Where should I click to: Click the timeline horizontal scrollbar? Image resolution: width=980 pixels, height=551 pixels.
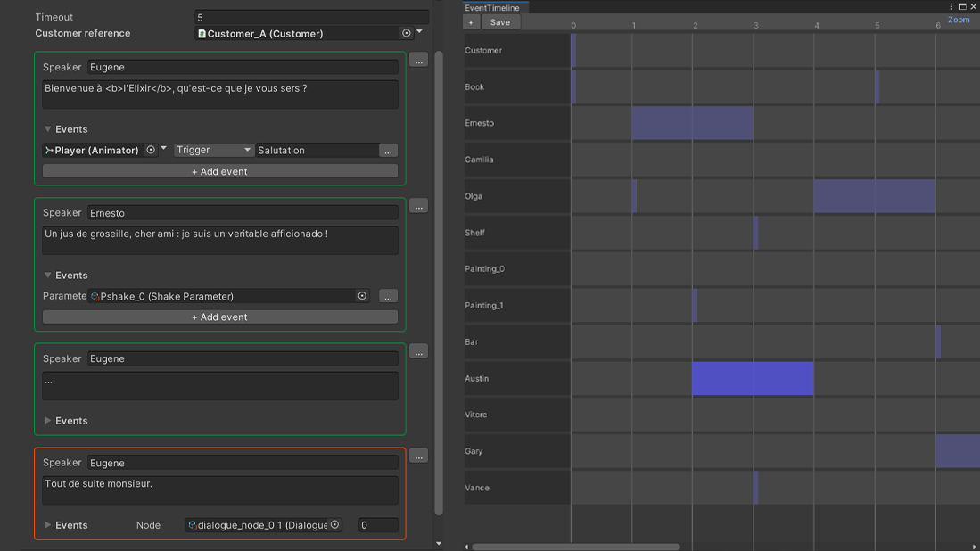click(x=576, y=547)
